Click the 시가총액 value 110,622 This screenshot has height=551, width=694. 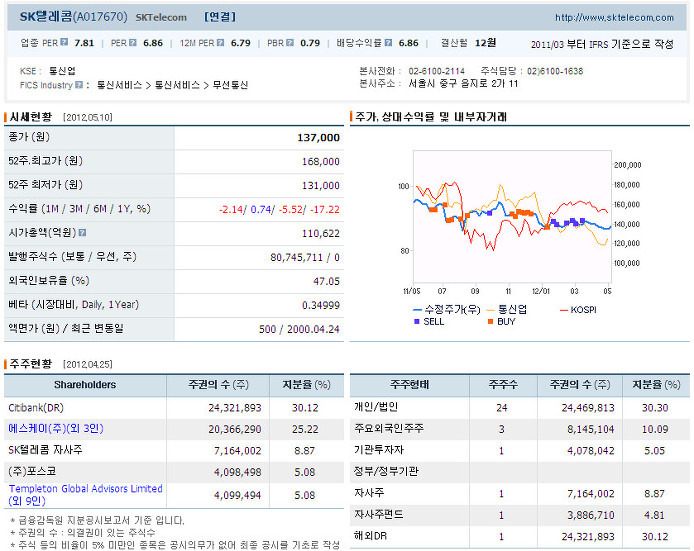(x=320, y=233)
